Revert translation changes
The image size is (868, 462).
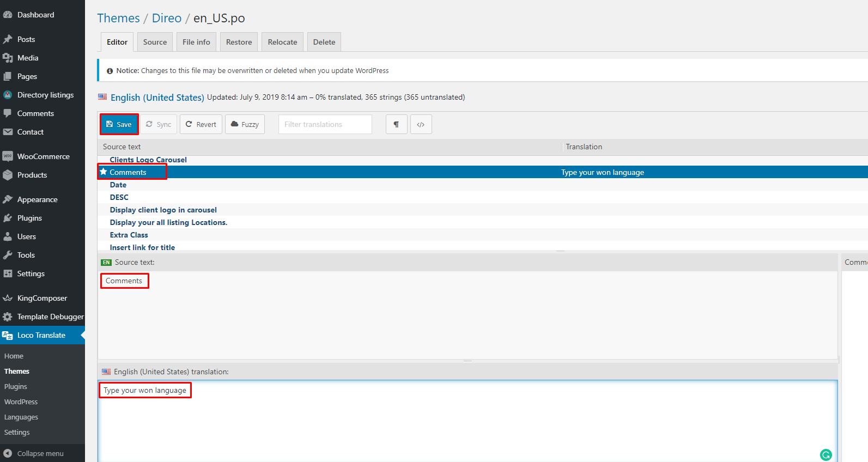click(201, 124)
